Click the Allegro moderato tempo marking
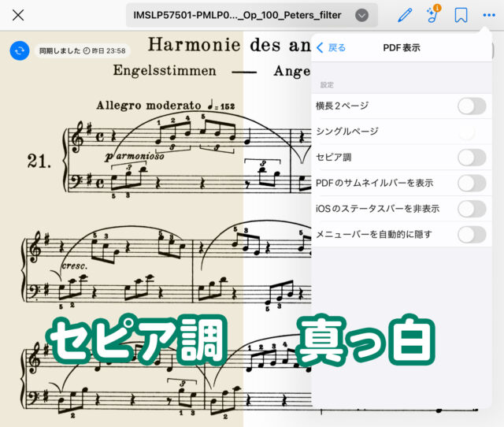 point(165,105)
